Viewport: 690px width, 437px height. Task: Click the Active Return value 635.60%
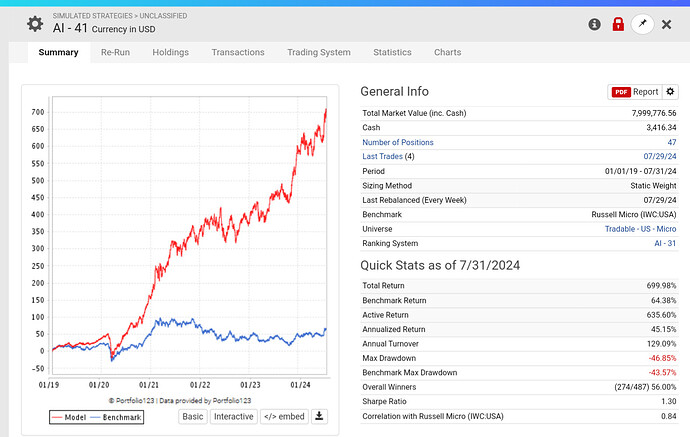point(661,315)
